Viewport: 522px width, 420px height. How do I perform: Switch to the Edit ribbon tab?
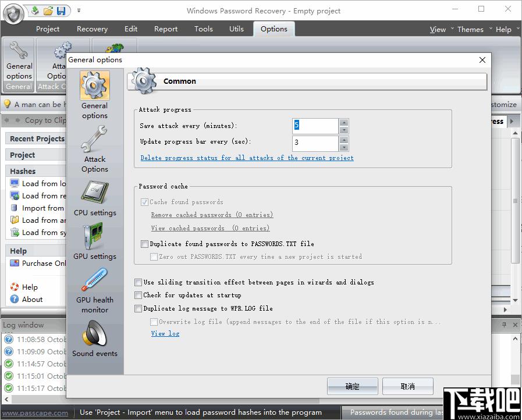pos(131,29)
